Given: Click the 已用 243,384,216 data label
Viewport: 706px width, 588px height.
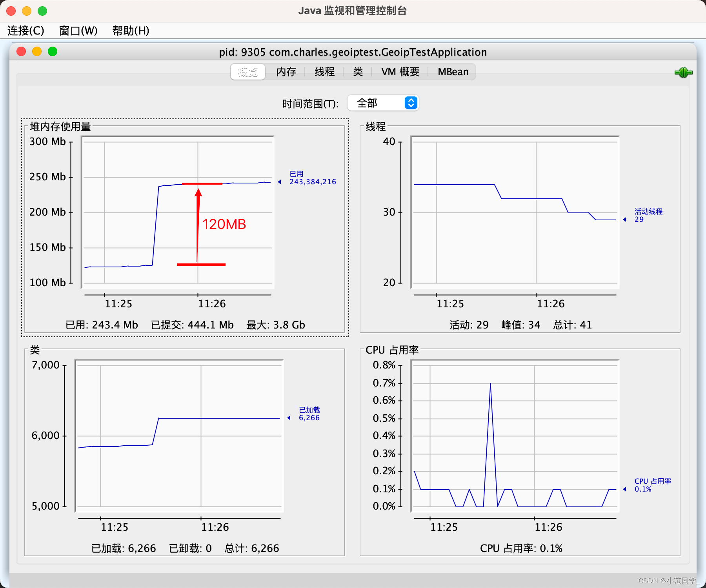Looking at the screenshot, I should pyautogui.click(x=312, y=178).
